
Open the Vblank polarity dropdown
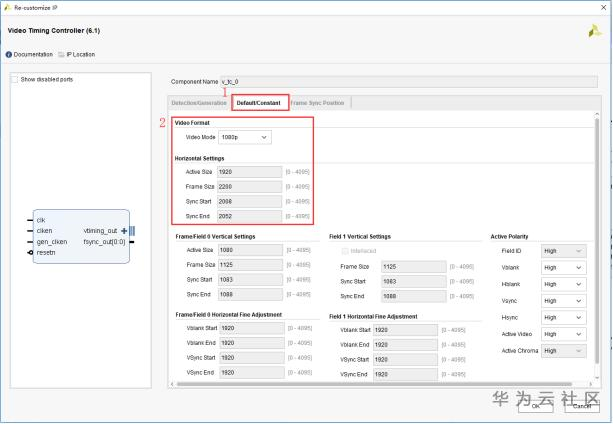click(x=564, y=268)
